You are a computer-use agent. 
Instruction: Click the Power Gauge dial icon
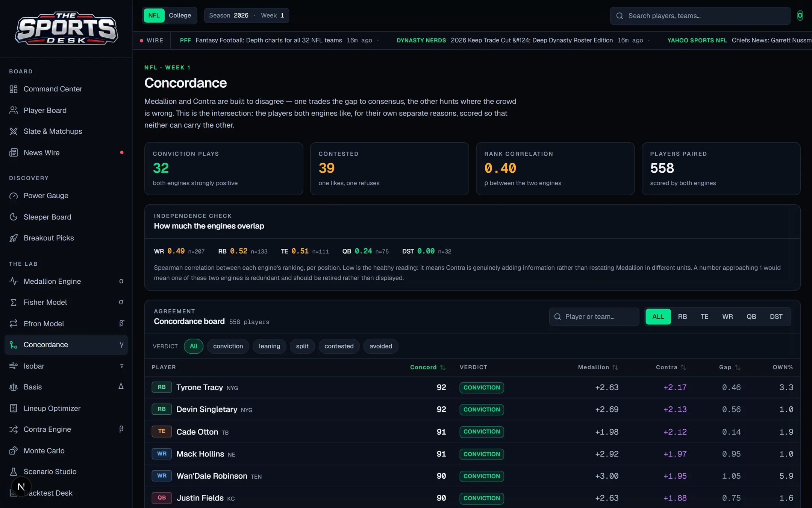(14, 196)
